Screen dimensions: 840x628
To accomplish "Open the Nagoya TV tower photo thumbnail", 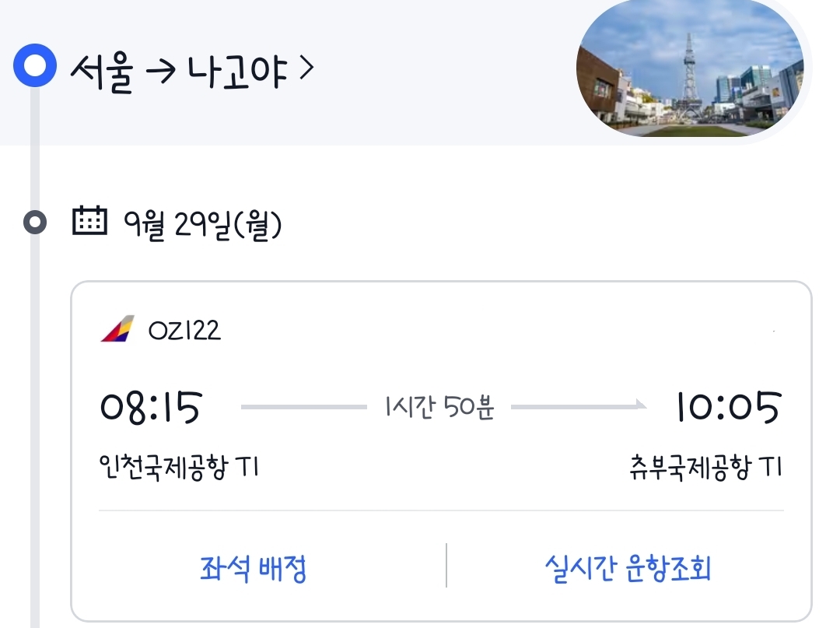I will click(690, 68).
